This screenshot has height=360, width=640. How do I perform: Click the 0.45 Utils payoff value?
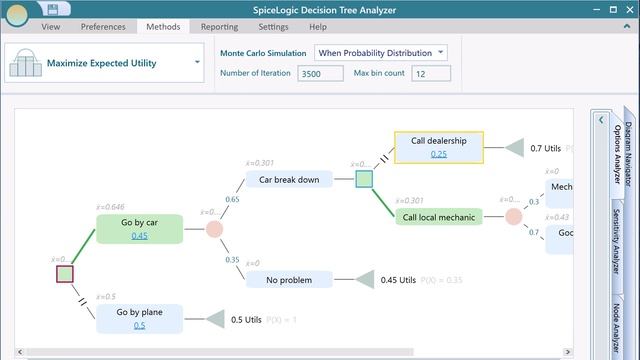coord(398,280)
